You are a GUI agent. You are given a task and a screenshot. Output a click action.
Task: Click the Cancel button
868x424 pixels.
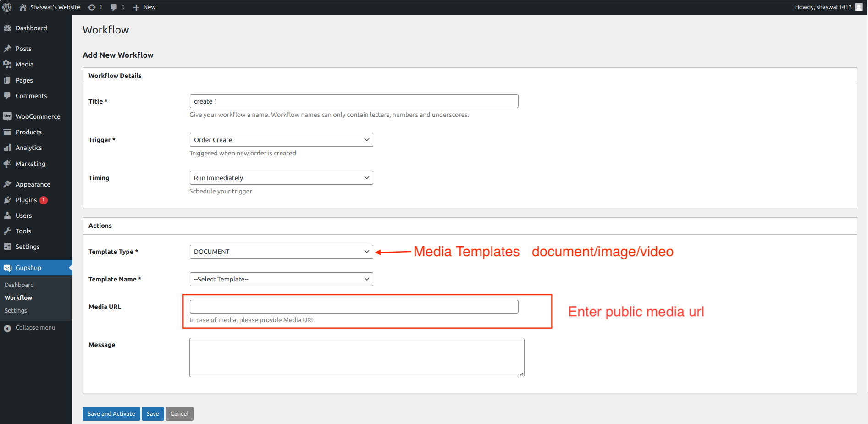tap(179, 414)
